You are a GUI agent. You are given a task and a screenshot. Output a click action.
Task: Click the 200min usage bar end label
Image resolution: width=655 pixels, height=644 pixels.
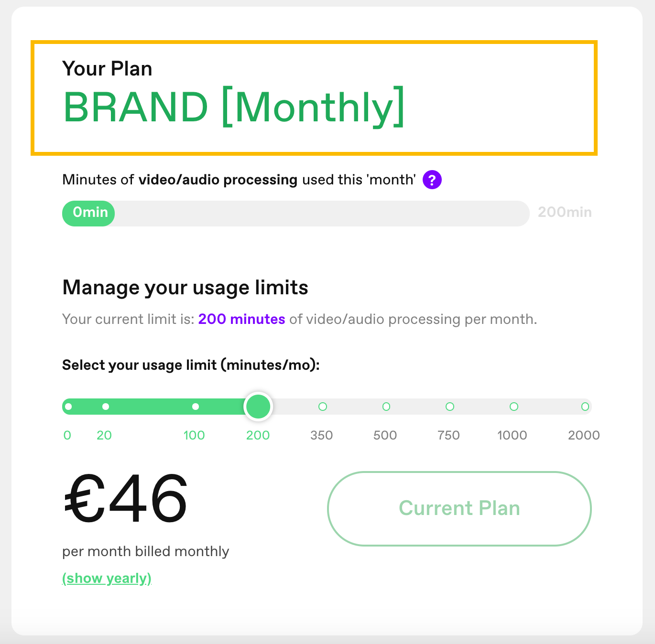tap(565, 212)
